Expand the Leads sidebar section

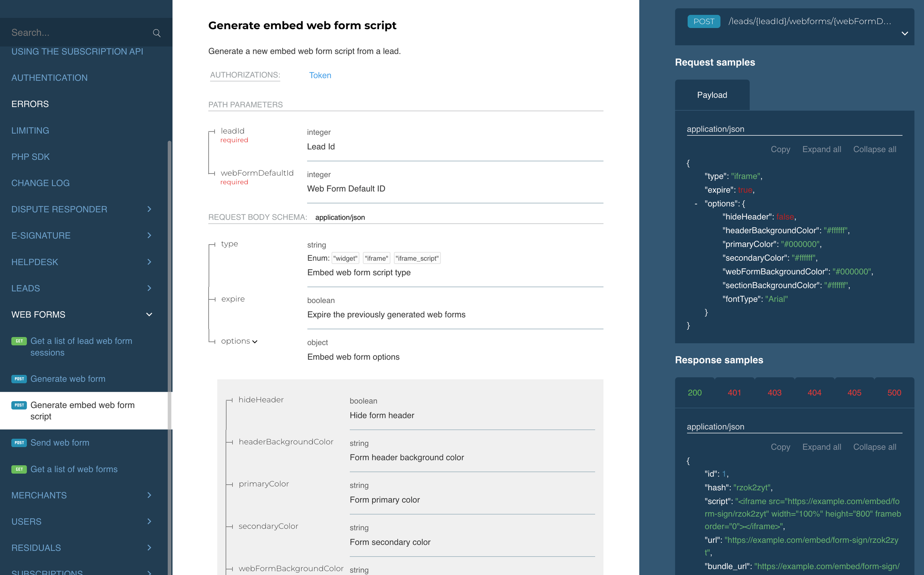pos(149,288)
